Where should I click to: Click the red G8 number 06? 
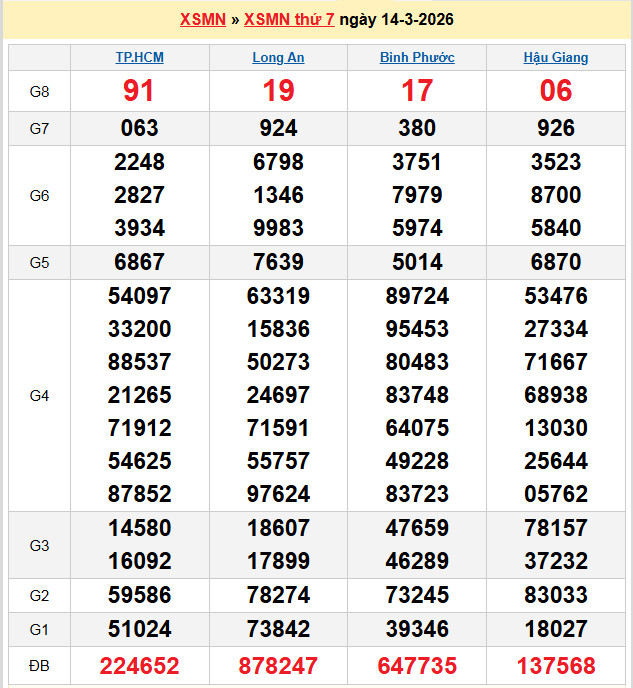556,92
